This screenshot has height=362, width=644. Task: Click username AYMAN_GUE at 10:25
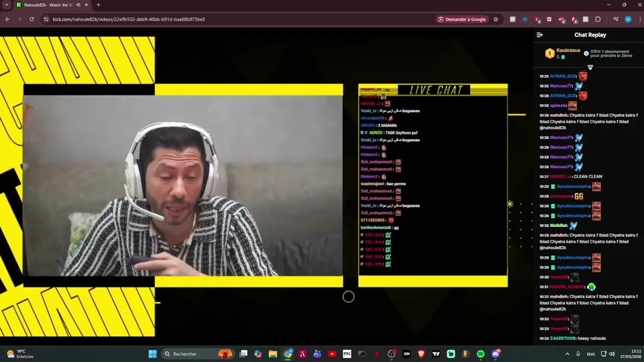click(563, 76)
